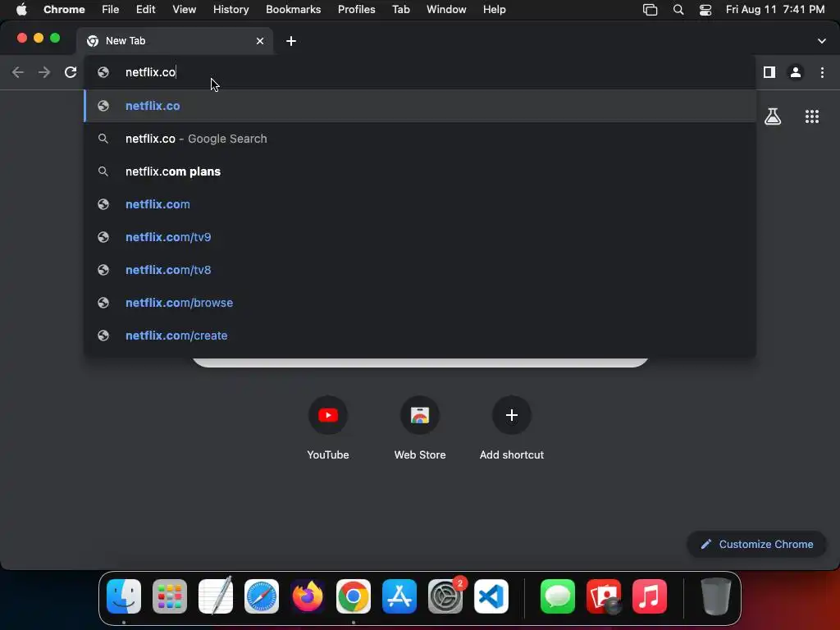Open the Tab menu

click(400, 10)
